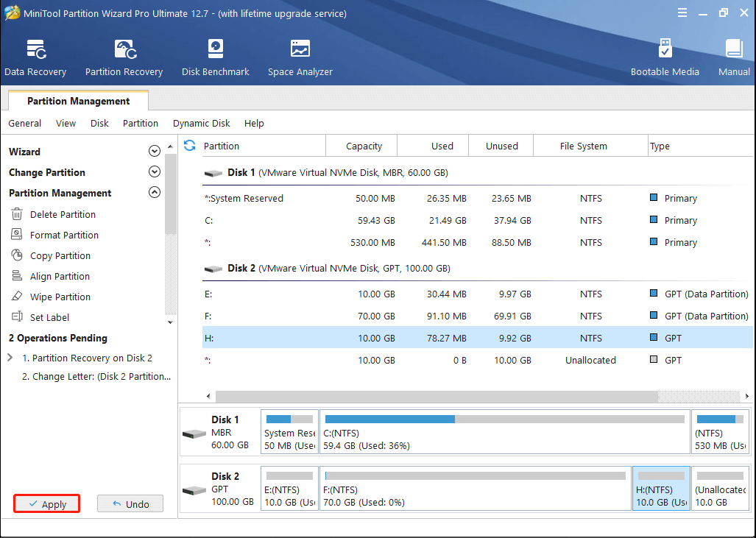
Task: Open the Disk Benchmark tool
Action: click(215, 58)
